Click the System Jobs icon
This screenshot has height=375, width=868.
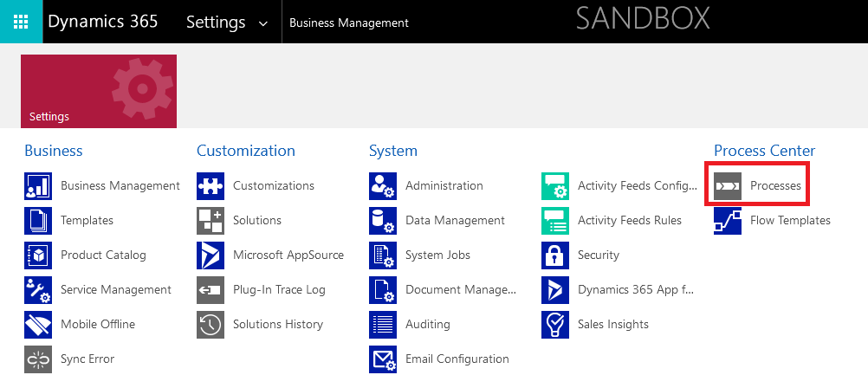(383, 255)
